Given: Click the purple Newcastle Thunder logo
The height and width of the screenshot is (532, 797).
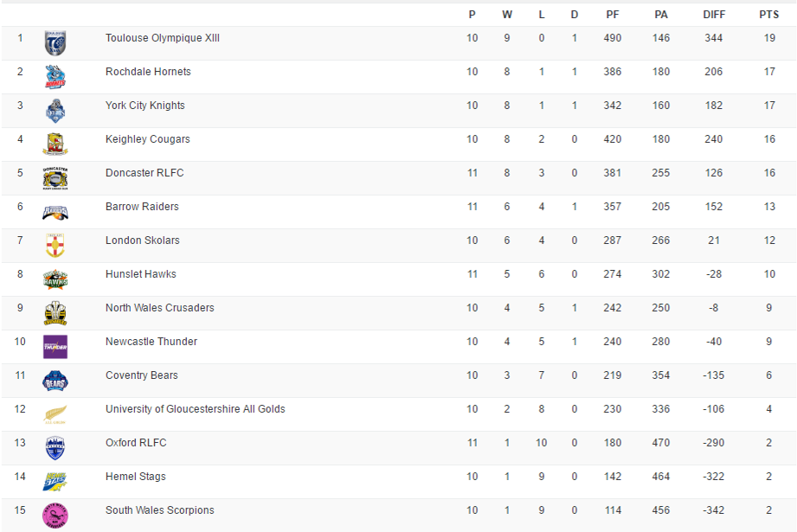Looking at the screenshot, I should pyautogui.click(x=55, y=347).
